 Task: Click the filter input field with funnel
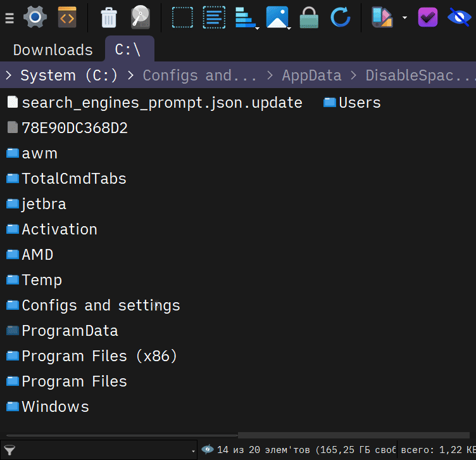98,450
